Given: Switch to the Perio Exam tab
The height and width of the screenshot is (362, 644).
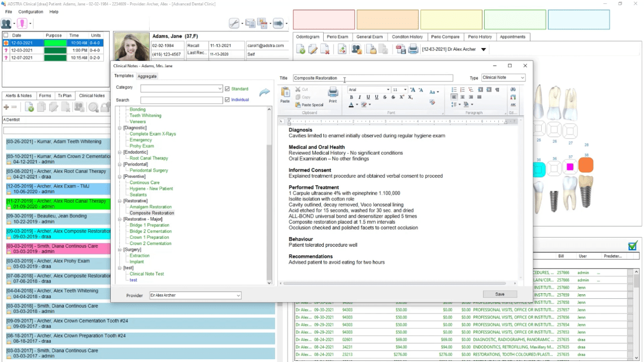Looking at the screenshot, I should tap(337, 37).
